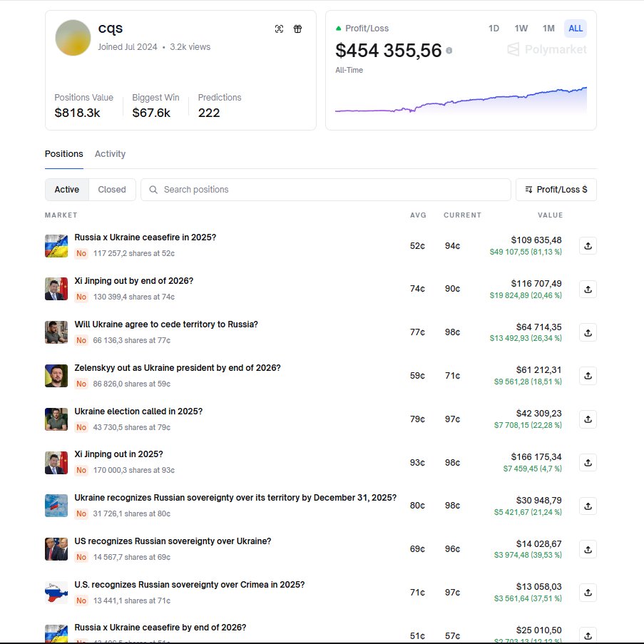Click the export icon for Xi Jinping out in 2025
644x644 pixels.
[x=587, y=462]
